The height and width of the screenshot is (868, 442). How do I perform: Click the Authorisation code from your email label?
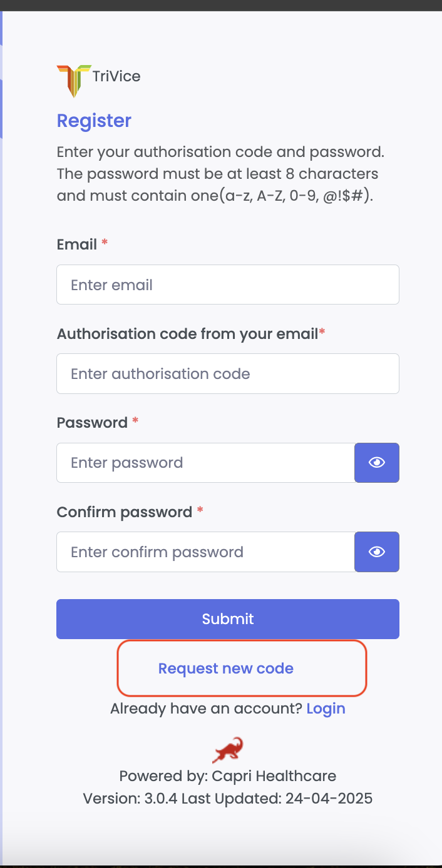[x=187, y=334]
